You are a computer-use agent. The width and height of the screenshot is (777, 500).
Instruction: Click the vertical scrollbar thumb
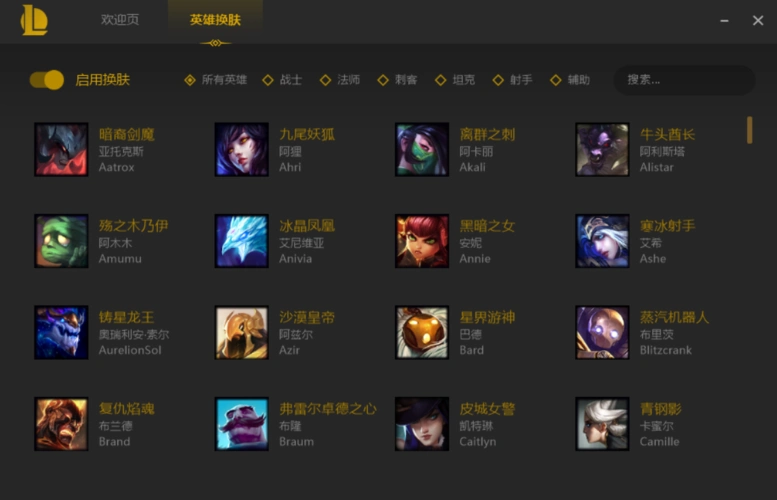[x=750, y=130]
